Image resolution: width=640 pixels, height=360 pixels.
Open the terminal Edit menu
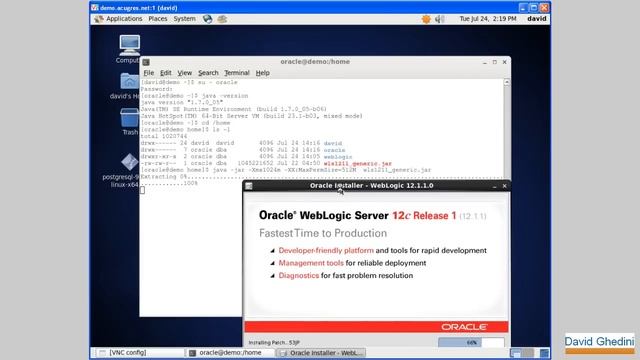click(x=165, y=73)
